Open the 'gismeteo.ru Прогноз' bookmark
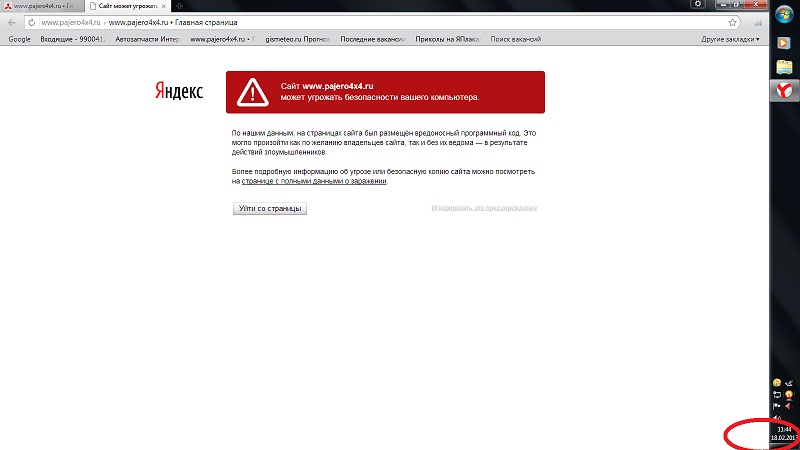This screenshot has width=800, height=450. coord(297,39)
